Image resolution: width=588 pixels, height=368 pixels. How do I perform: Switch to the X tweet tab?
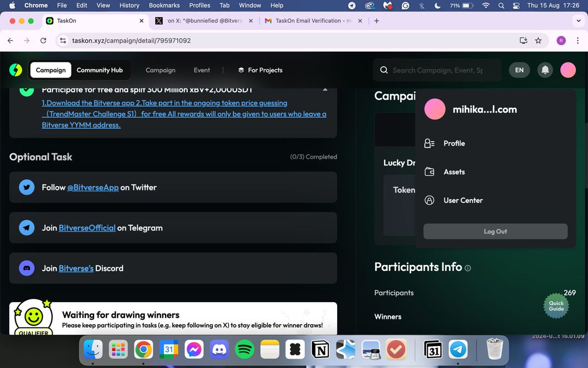pyautogui.click(x=204, y=21)
